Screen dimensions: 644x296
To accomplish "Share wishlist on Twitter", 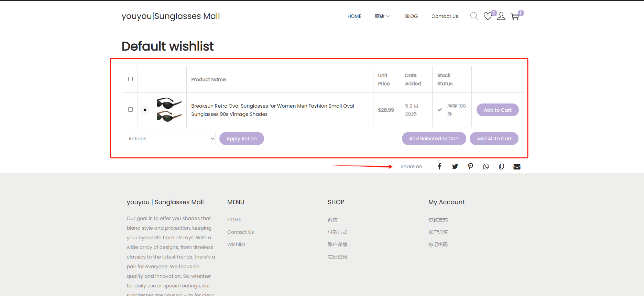I will tap(455, 166).
